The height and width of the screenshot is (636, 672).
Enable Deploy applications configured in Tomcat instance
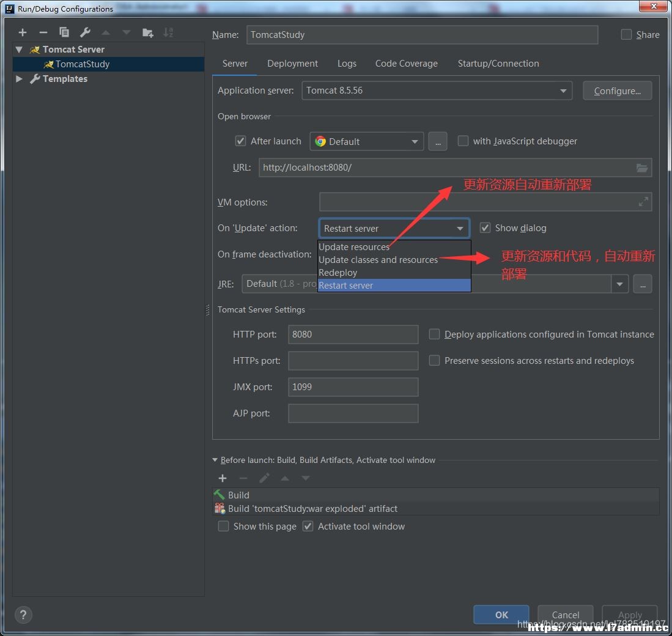(x=434, y=335)
